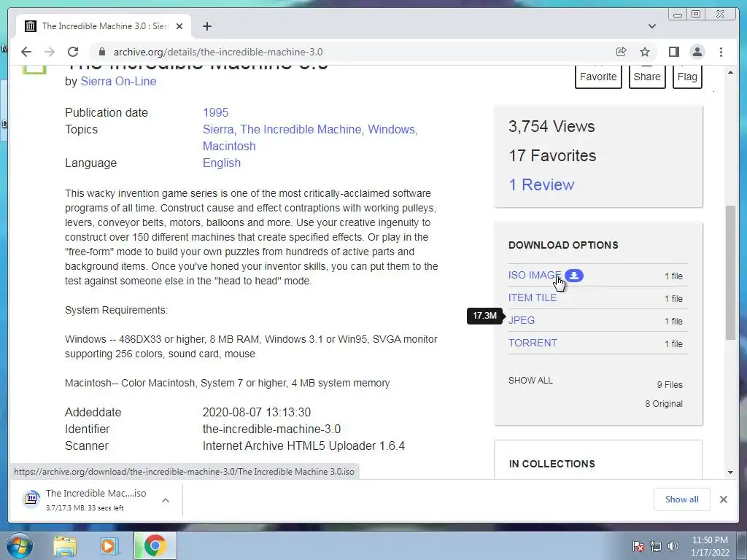Image resolution: width=747 pixels, height=560 pixels.
Task: Close The Incredible Machine 3.0 tab
Action: pos(179,26)
